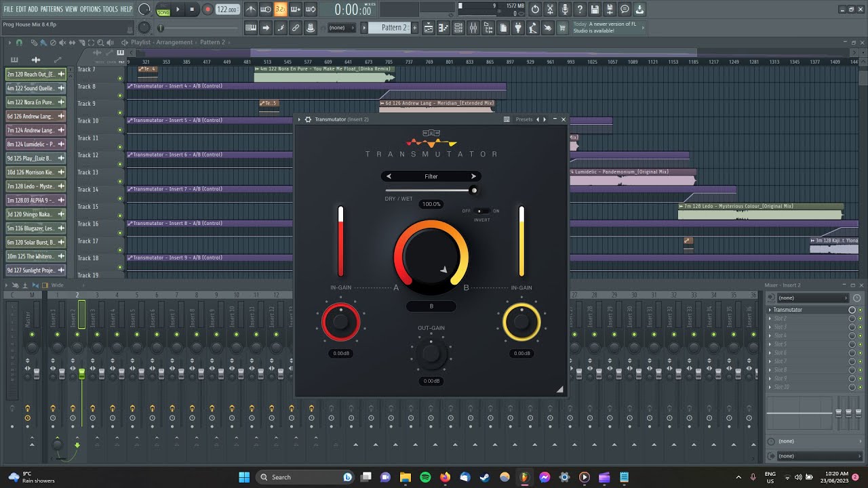Toggle loop recording icon

pos(311,9)
